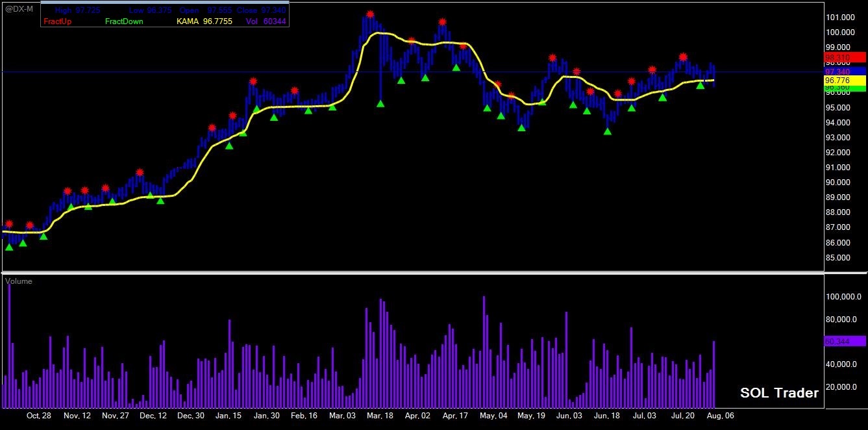Viewport: 868px width, 430px height.
Task: Click the Jun, 03 date label
Action: [x=569, y=415]
